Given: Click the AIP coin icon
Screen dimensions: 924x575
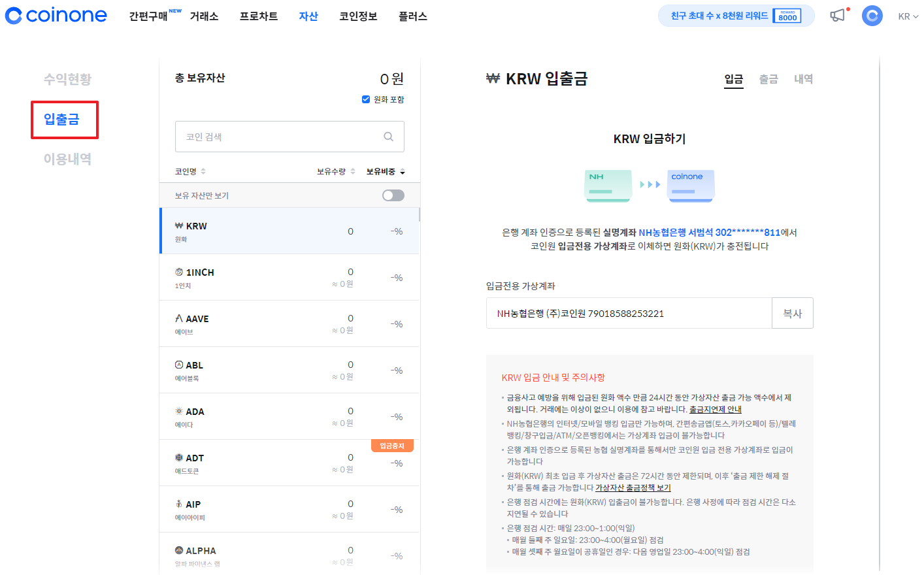Looking at the screenshot, I should click(179, 504).
